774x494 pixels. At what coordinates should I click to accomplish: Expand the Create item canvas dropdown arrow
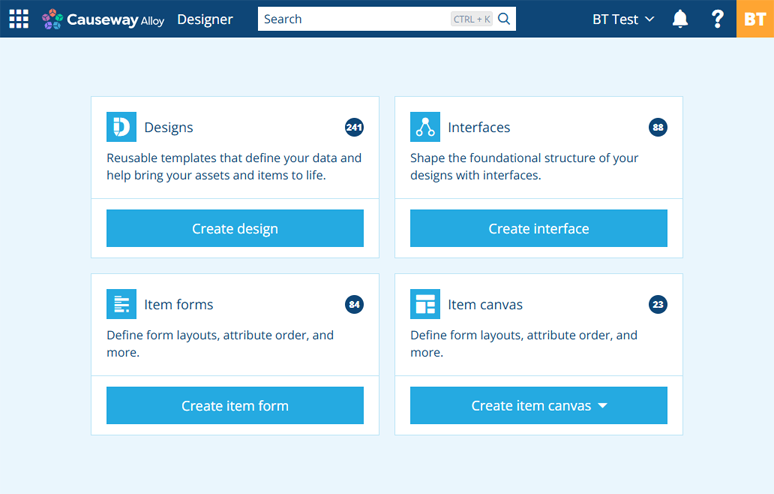(x=603, y=406)
